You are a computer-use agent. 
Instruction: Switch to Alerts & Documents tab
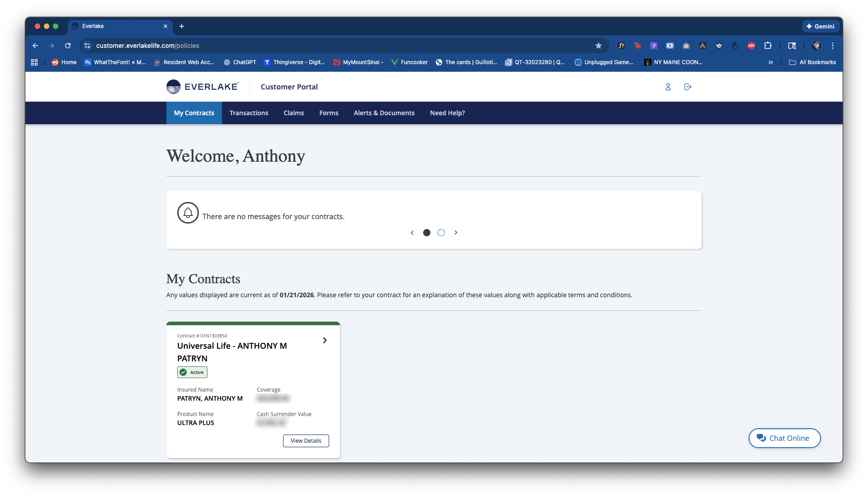pos(384,113)
